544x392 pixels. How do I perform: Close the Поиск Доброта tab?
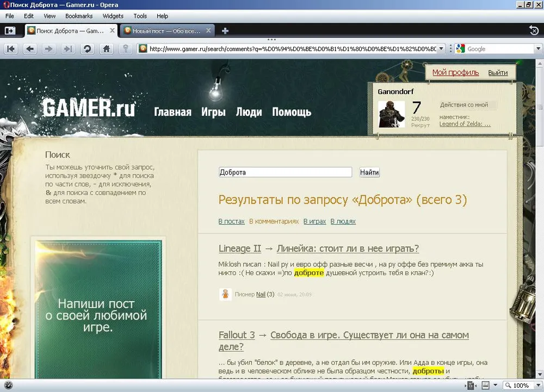112,30
